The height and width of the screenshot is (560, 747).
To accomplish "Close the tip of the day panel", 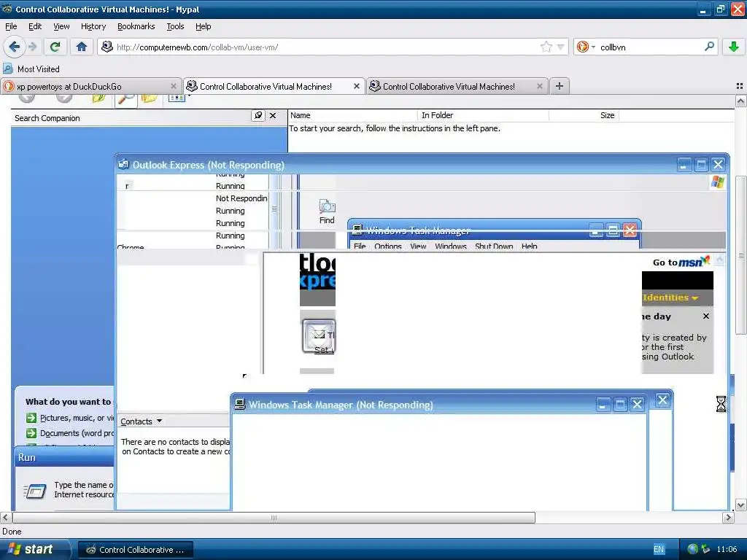I will 706,316.
